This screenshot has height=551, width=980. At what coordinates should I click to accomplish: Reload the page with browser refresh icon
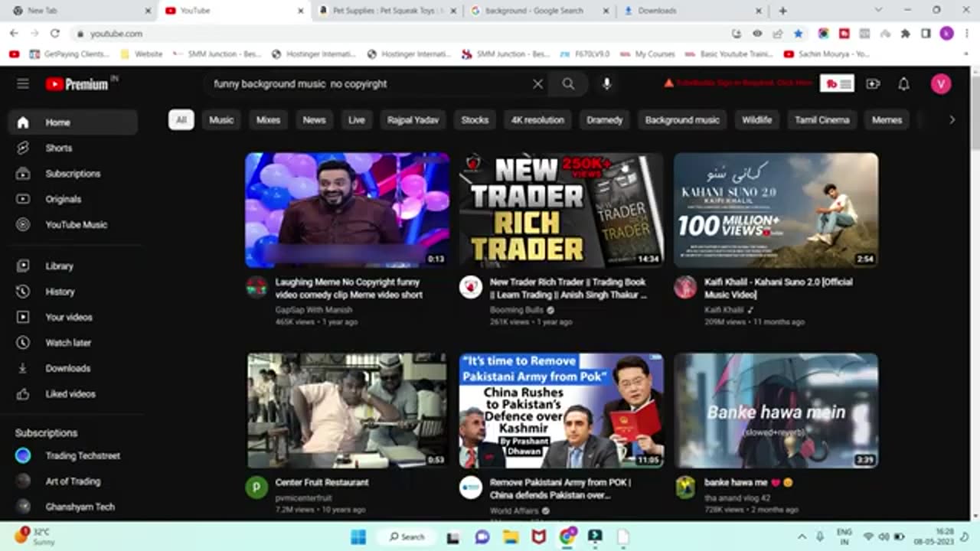coord(54,34)
